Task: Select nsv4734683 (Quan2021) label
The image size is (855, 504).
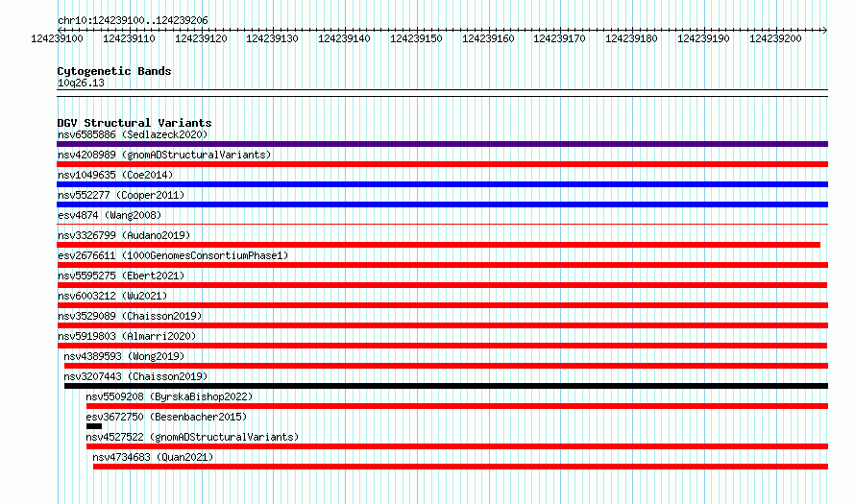Action: (153, 457)
